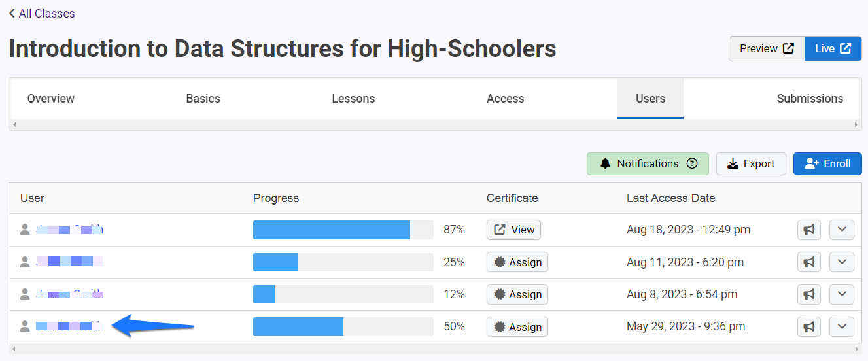Open the Submissions tab
The width and height of the screenshot is (868, 361).
point(810,99)
